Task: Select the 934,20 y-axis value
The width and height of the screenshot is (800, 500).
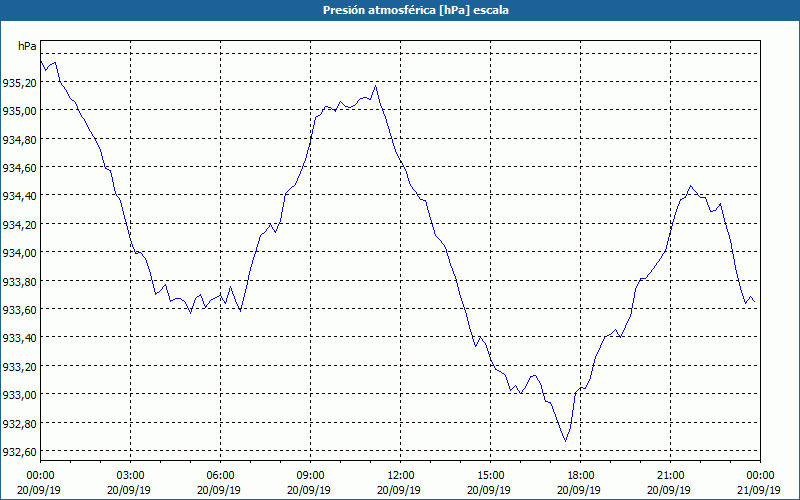Action: pos(20,224)
